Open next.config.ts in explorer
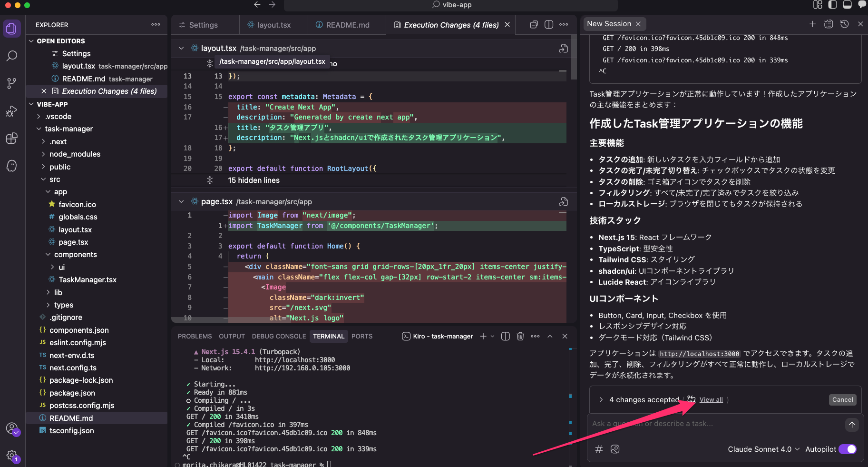 tap(73, 368)
